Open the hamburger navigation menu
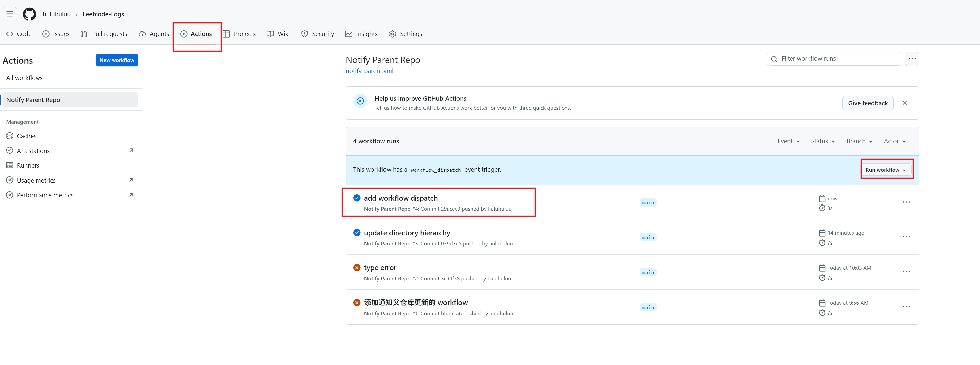980x365 pixels. [x=10, y=14]
